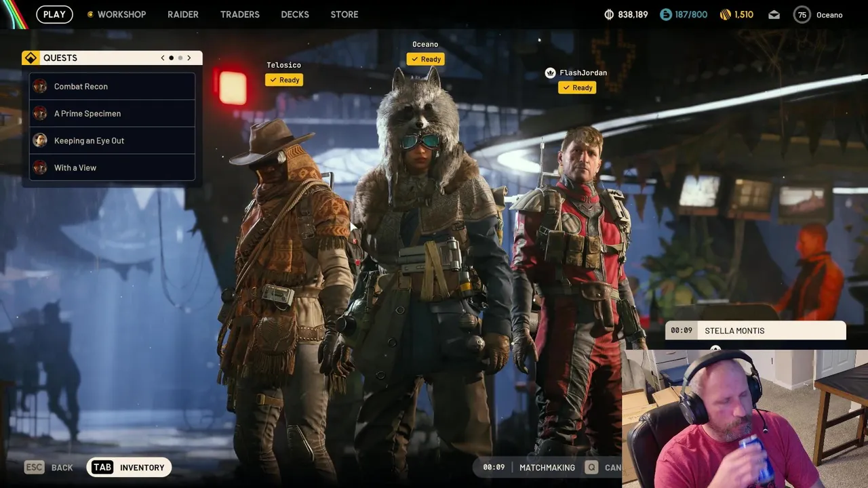Click the trader portrait beside A Prime Specimen
Viewport: 868px width, 488px height.
pos(40,113)
